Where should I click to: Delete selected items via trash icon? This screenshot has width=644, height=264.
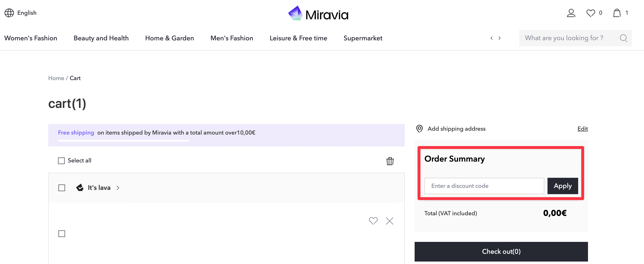click(x=390, y=161)
